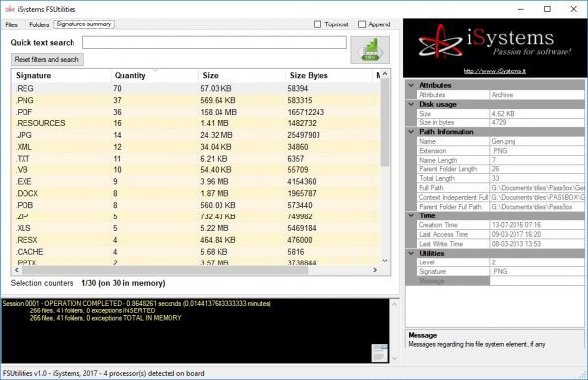Switch to the Folders tab
Screen dimensions: 588x380
[39, 24]
